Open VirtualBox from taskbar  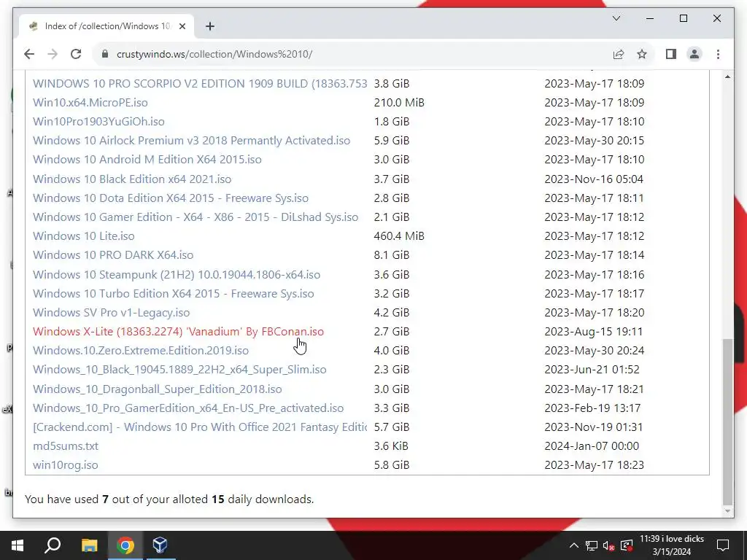[x=160, y=545]
